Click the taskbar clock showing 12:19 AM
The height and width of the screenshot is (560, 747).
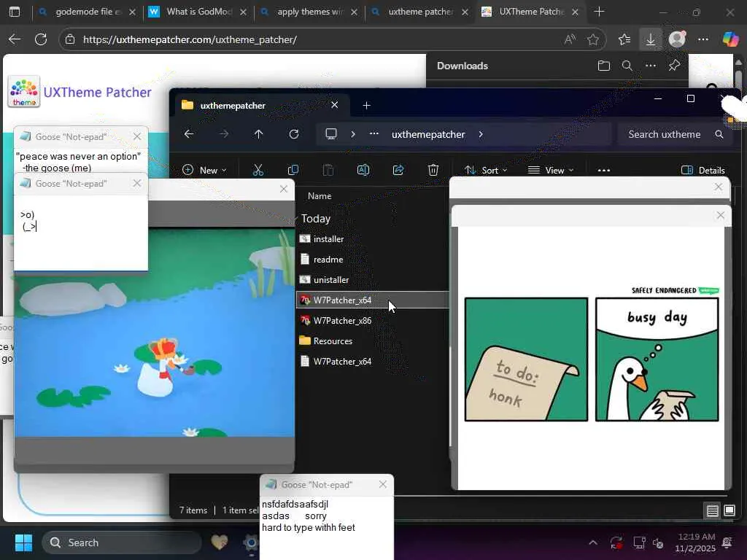point(695,542)
